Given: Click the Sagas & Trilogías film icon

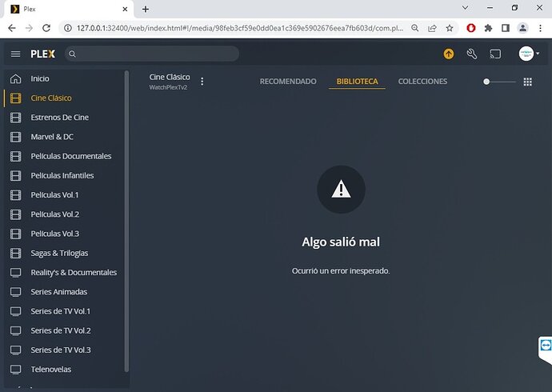Looking at the screenshot, I should tap(15, 253).
